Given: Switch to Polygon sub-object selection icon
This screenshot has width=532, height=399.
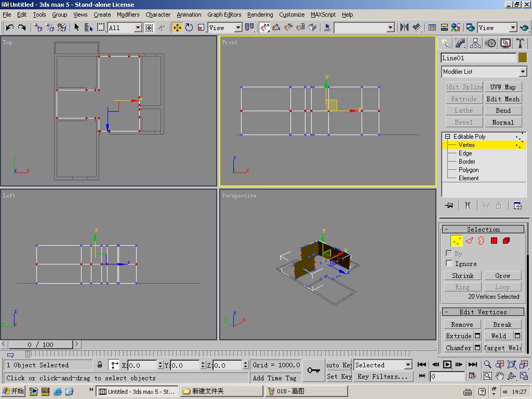Looking at the screenshot, I should (494, 241).
